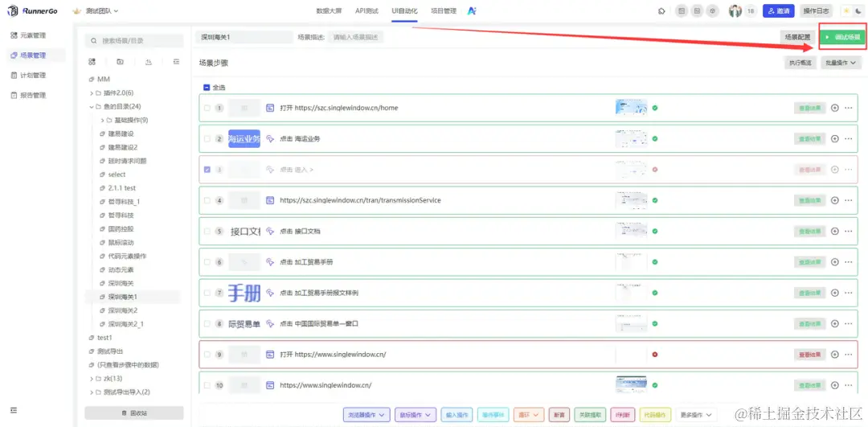The height and width of the screenshot is (427, 868).
Task: Open the 循环 loop dropdown
Action: [x=529, y=414]
